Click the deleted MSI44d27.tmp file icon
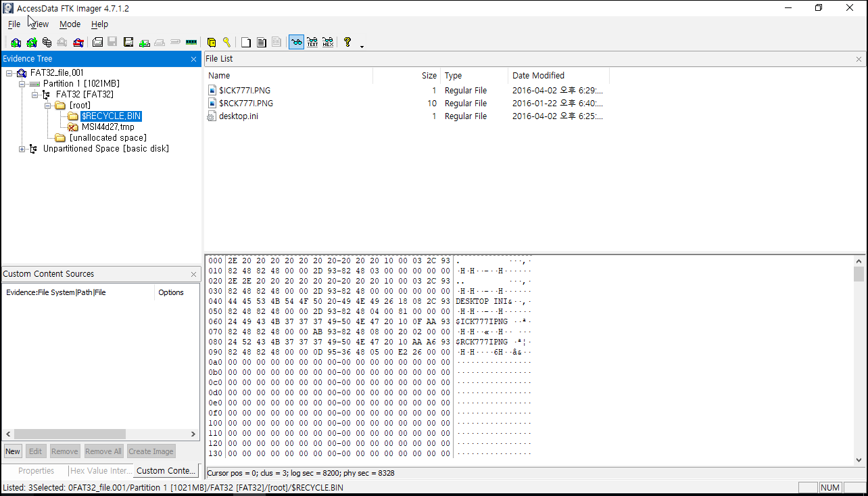Screen dimensions: 868x496 pos(73,127)
